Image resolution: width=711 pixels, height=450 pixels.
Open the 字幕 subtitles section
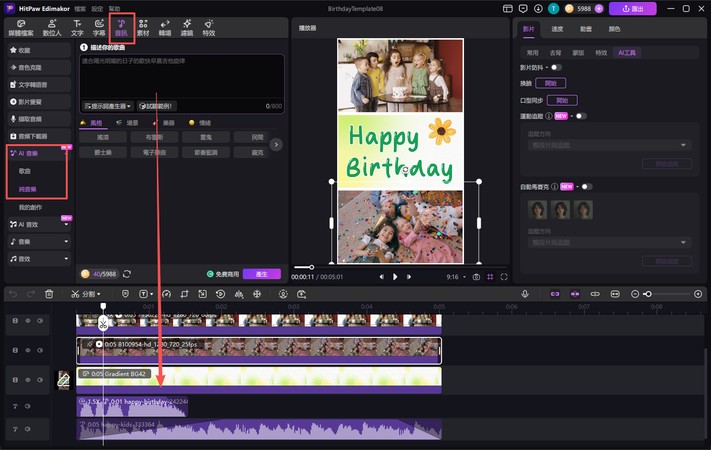(x=99, y=28)
